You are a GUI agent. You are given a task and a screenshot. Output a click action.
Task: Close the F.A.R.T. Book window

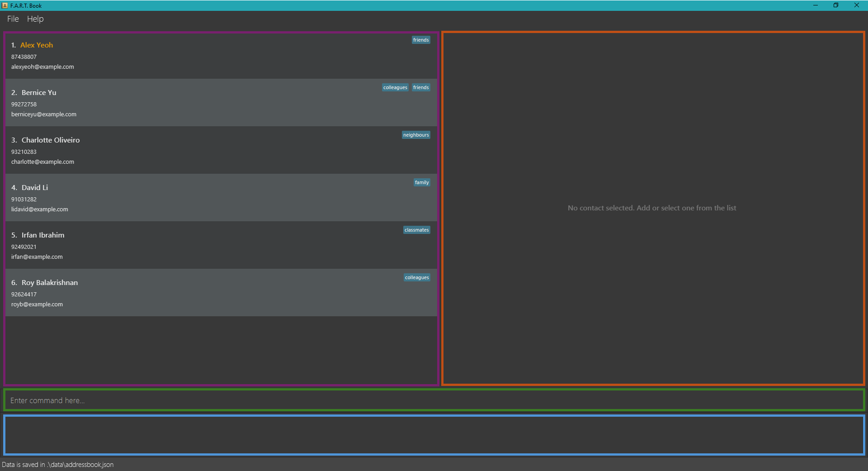857,5
